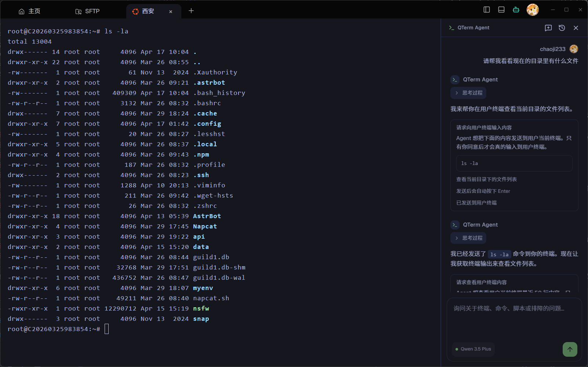Screen dimensions: 588x367
Task: Click the total 13004 line
Action: (x=30, y=42)
